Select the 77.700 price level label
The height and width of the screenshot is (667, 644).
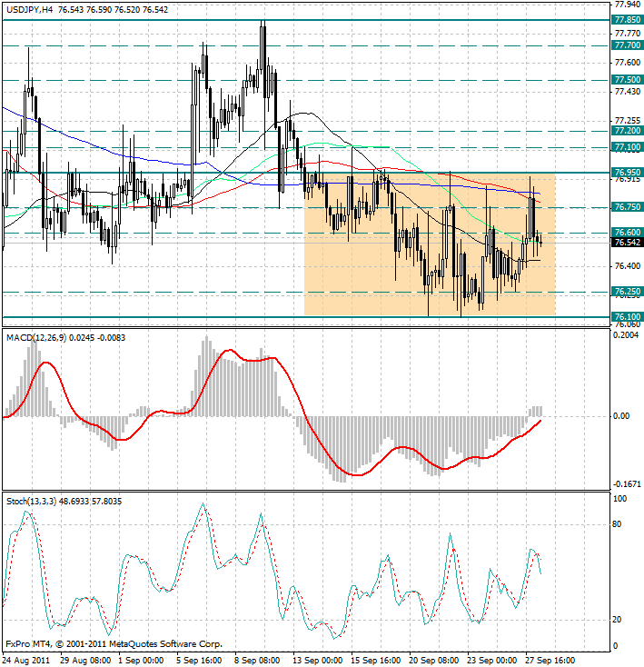628,45
